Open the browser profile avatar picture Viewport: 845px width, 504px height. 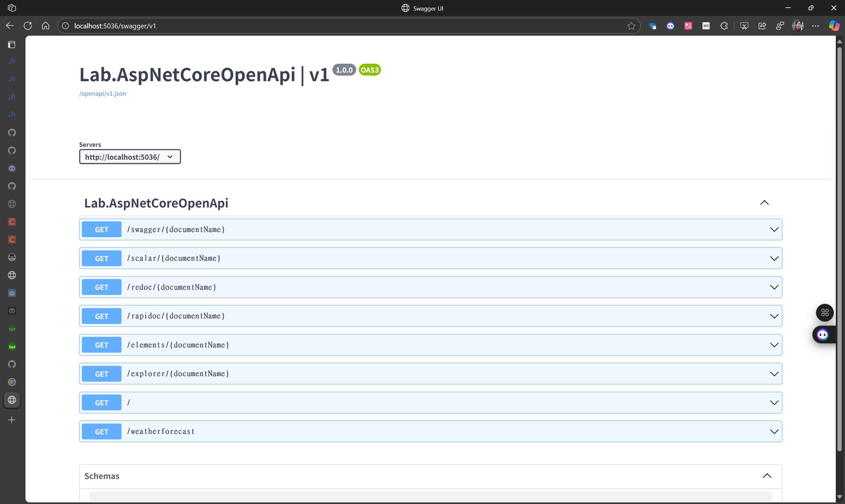798,26
